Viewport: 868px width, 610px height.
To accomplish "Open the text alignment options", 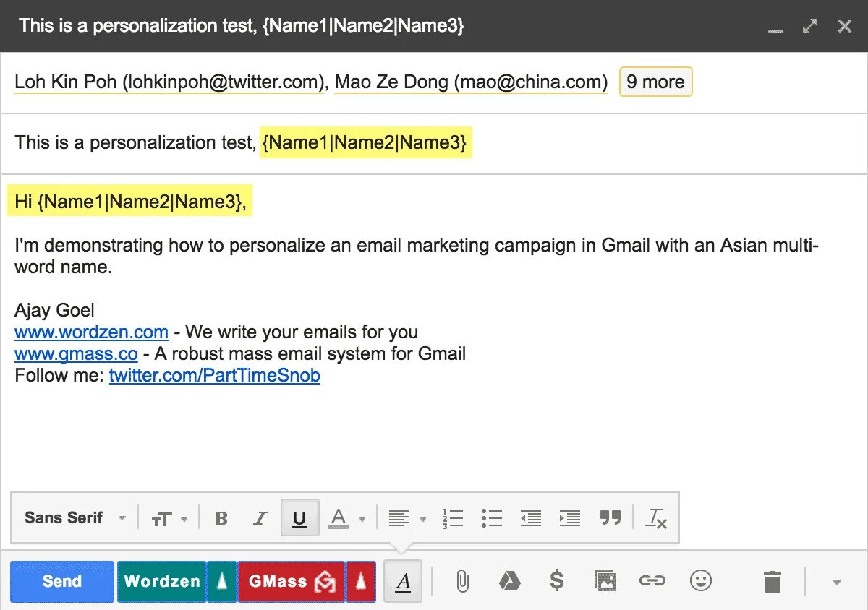I will coord(399,517).
